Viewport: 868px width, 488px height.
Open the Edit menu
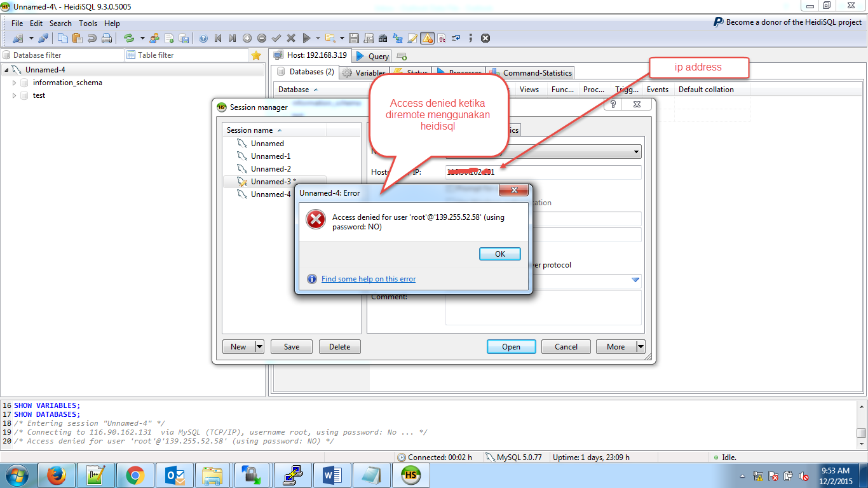(x=36, y=24)
